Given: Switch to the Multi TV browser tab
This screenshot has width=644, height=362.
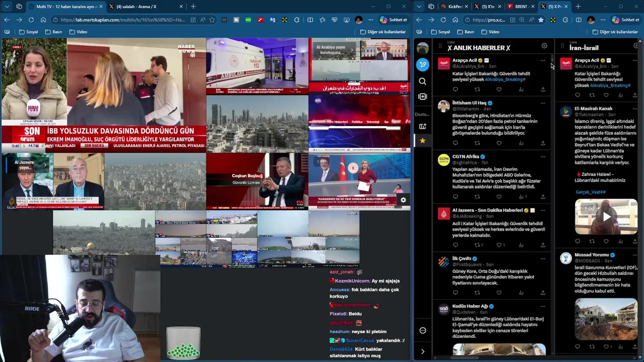Looking at the screenshot, I should 65,7.
